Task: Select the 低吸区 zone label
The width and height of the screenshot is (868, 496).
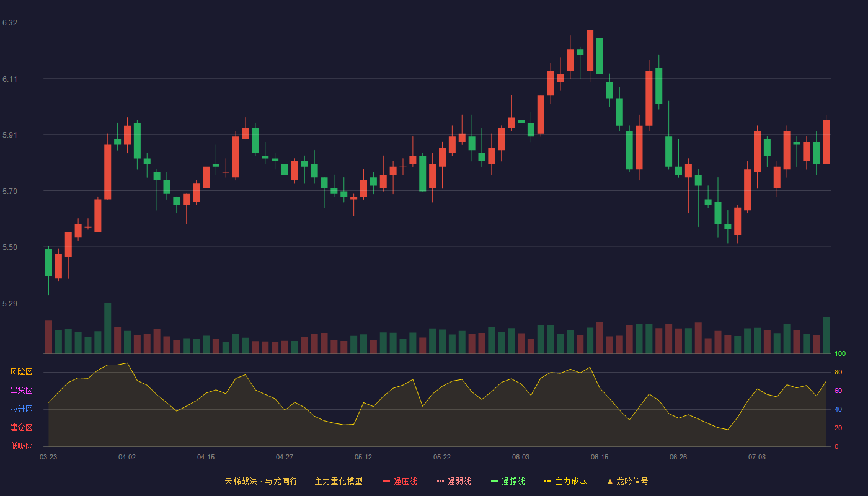Action: pyautogui.click(x=22, y=446)
